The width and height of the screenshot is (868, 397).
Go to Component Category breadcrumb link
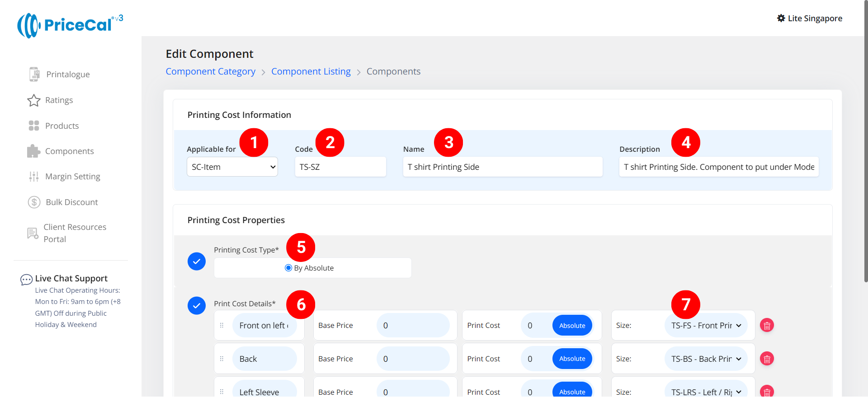[210, 71]
